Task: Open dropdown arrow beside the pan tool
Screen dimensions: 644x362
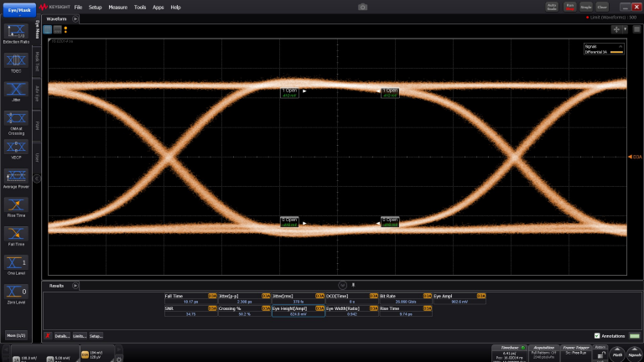Action: coord(626,28)
